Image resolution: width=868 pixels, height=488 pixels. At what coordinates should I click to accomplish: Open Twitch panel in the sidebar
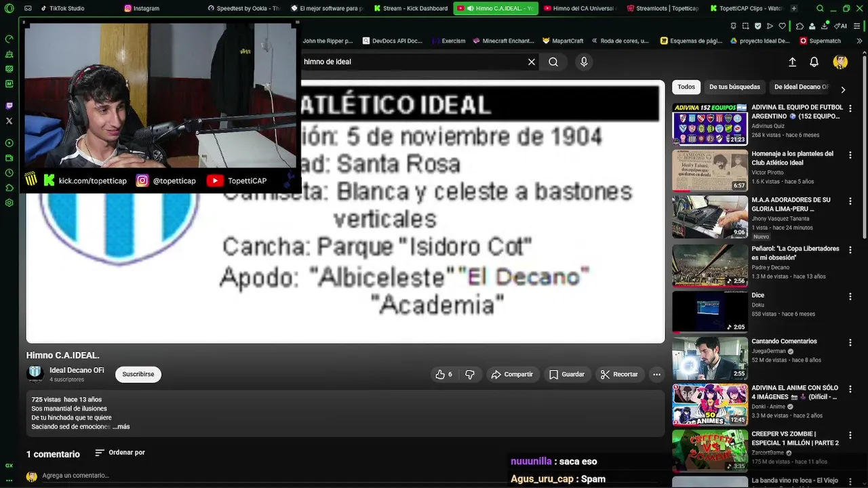pos(9,106)
